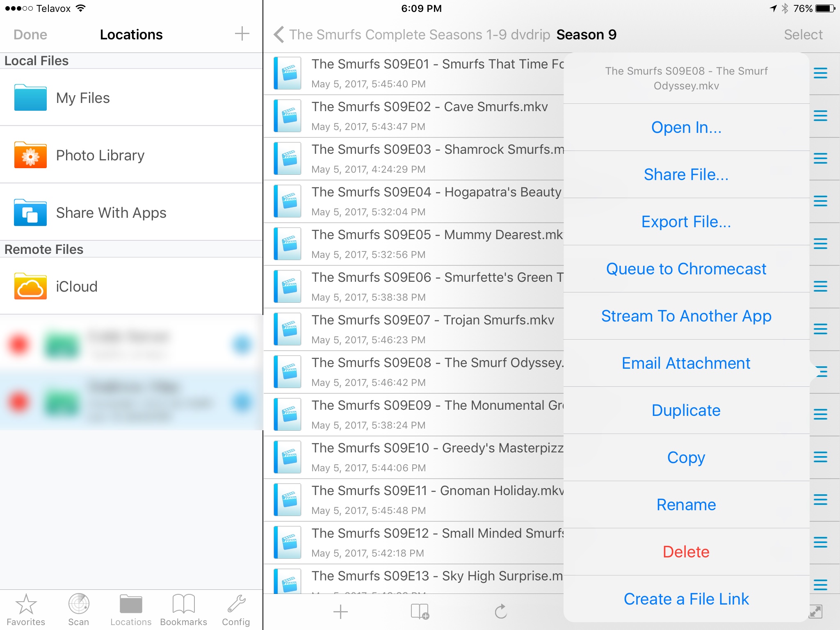Screen dimensions: 840x630
Task: Choose Delete from the file menu
Action: pyautogui.click(x=686, y=552)
